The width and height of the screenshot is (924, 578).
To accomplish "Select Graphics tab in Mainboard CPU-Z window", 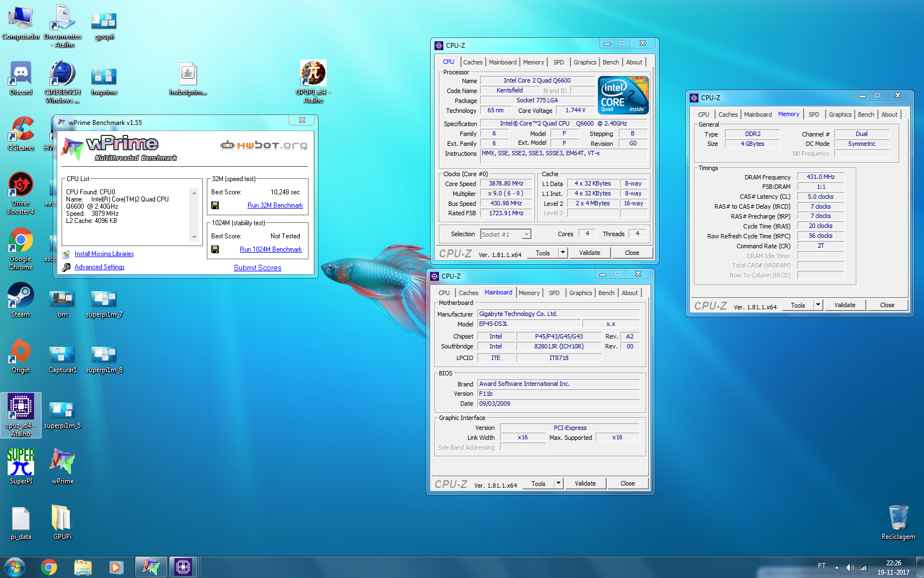I will [x=580, y=293].
